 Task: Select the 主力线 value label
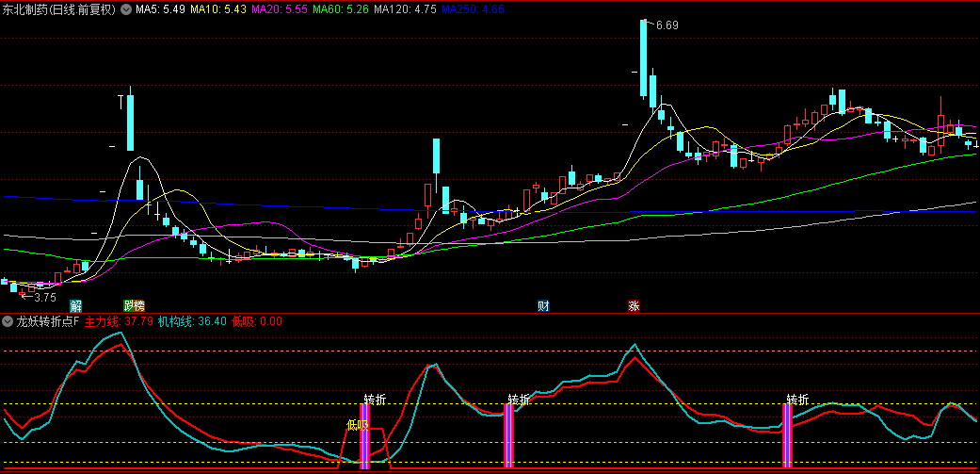[119, 321]
